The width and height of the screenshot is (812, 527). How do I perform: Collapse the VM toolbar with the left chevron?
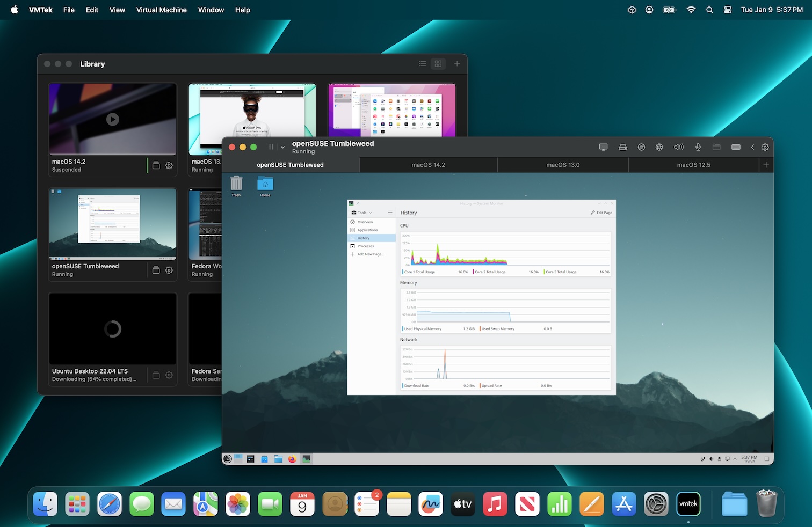(x=752, y=147)
